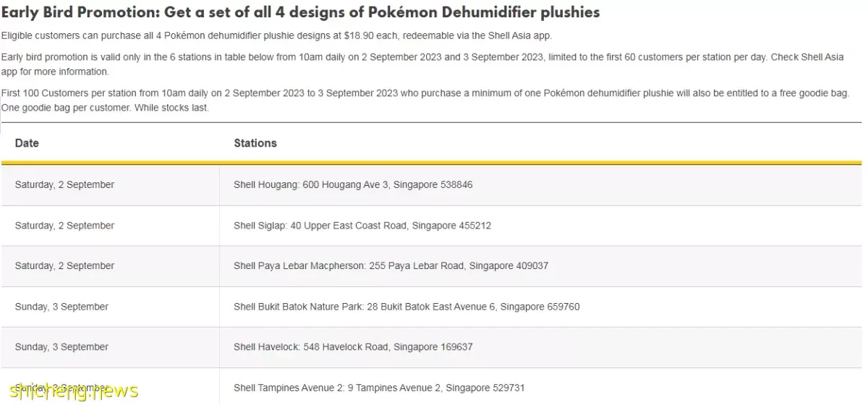868x405 pixels.
Task: Click the date cell in Shell Hougang row
Action: [110, 185]
